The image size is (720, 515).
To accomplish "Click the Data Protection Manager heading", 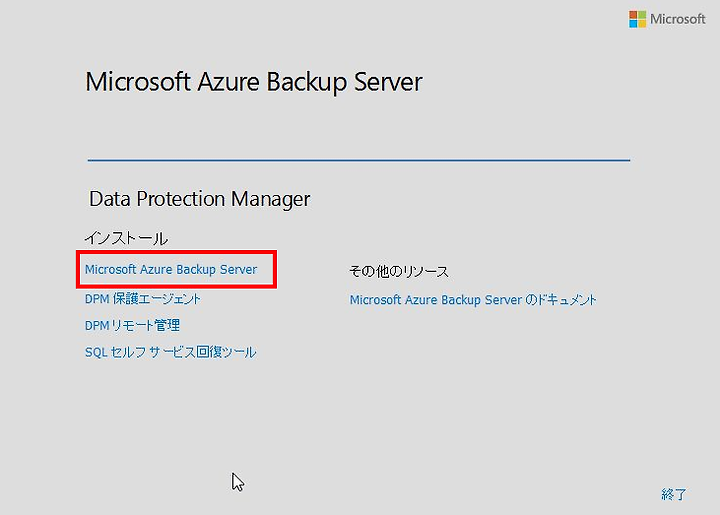I will tap(200, 199).
